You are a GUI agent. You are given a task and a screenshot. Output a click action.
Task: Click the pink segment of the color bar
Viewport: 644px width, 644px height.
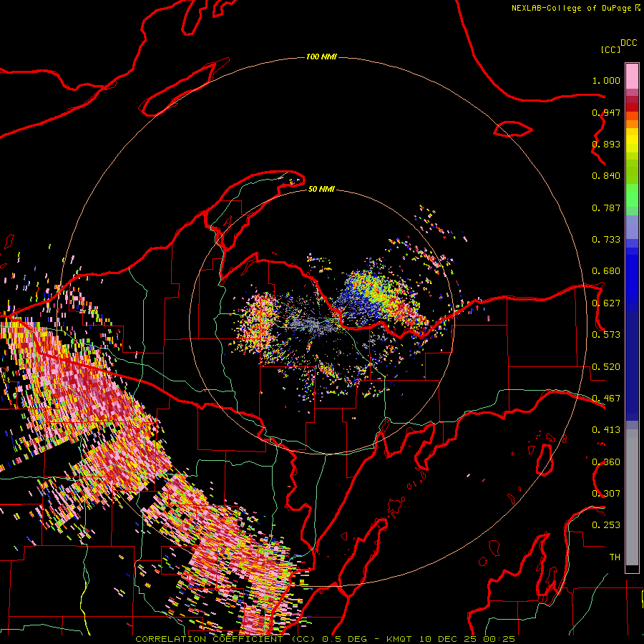tap(632, 77)
